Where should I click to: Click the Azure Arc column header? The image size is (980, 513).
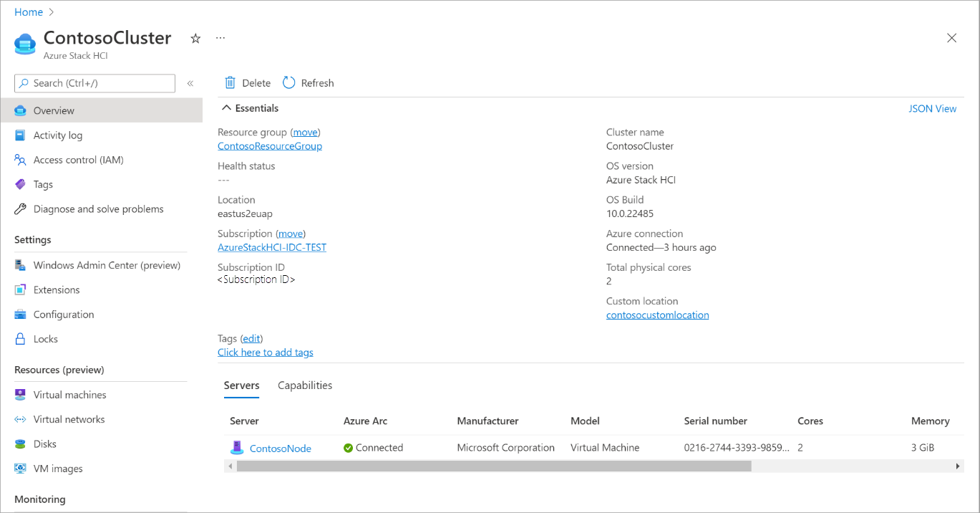click(365, 421)
